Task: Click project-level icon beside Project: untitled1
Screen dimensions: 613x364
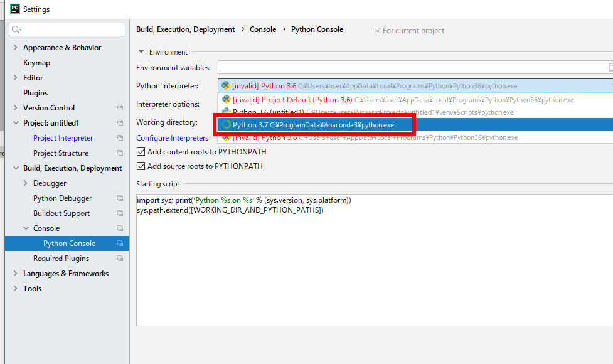Action: tap(120, 123)
